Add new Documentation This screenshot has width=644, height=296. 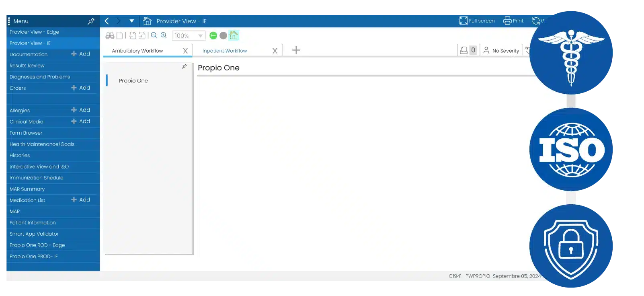click(x=81, y=54)
